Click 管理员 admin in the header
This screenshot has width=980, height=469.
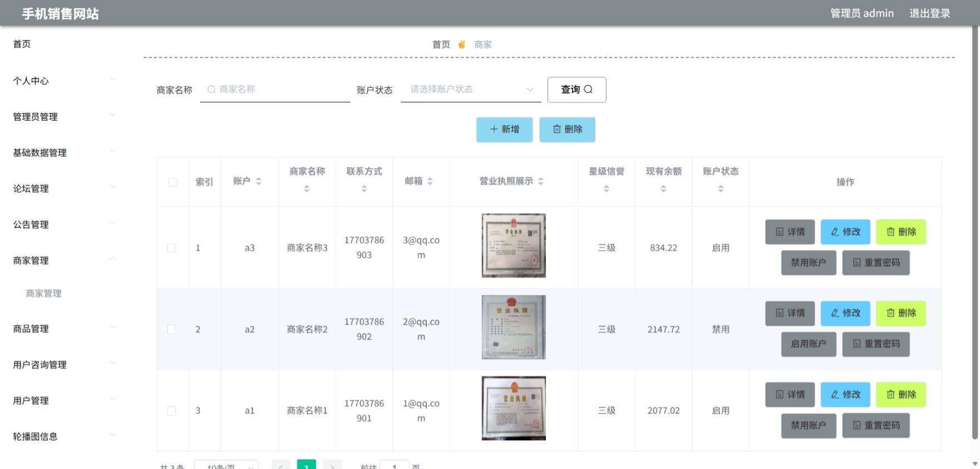click(862, 13)
